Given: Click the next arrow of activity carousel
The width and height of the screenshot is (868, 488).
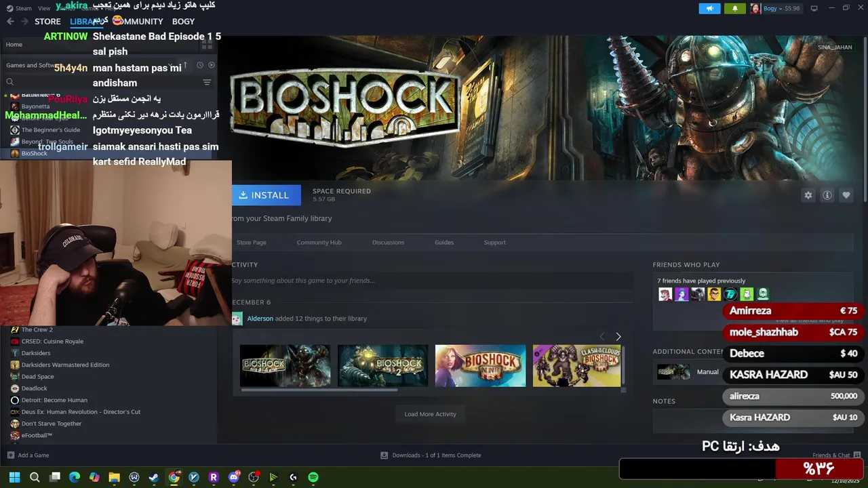Looking at the screenshot, I should coord(618,337).
